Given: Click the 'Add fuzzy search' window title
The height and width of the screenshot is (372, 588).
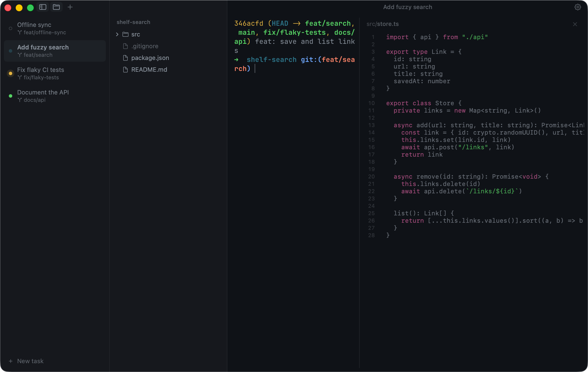Looking at the screenshot, I should point(408,7).
